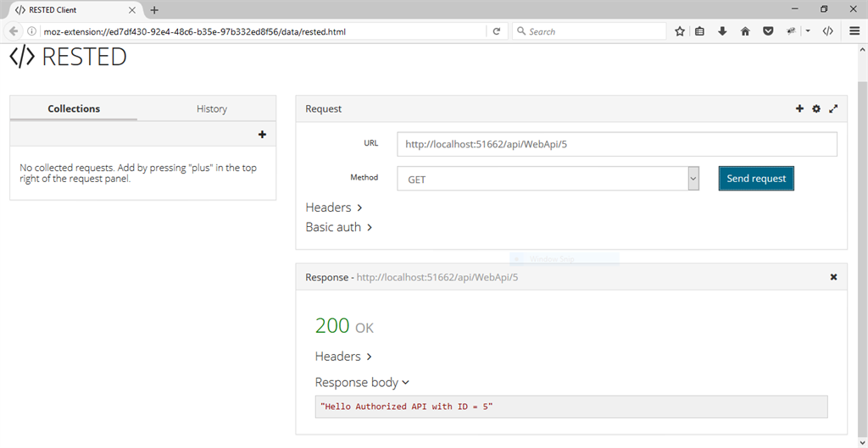Bookmark this page with star icon

coord(680,31)
